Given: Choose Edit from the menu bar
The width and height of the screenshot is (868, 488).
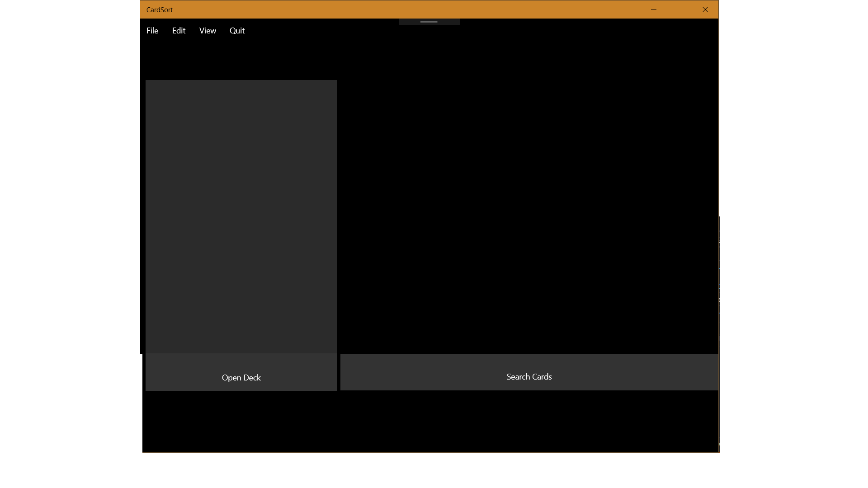Looking at the screenshot, I should point(179,31).
